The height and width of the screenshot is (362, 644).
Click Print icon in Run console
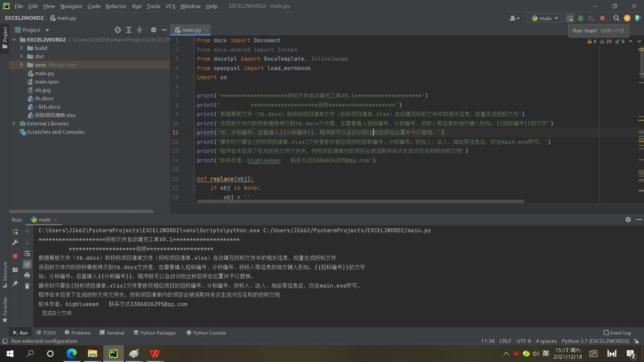pos(27,276)
